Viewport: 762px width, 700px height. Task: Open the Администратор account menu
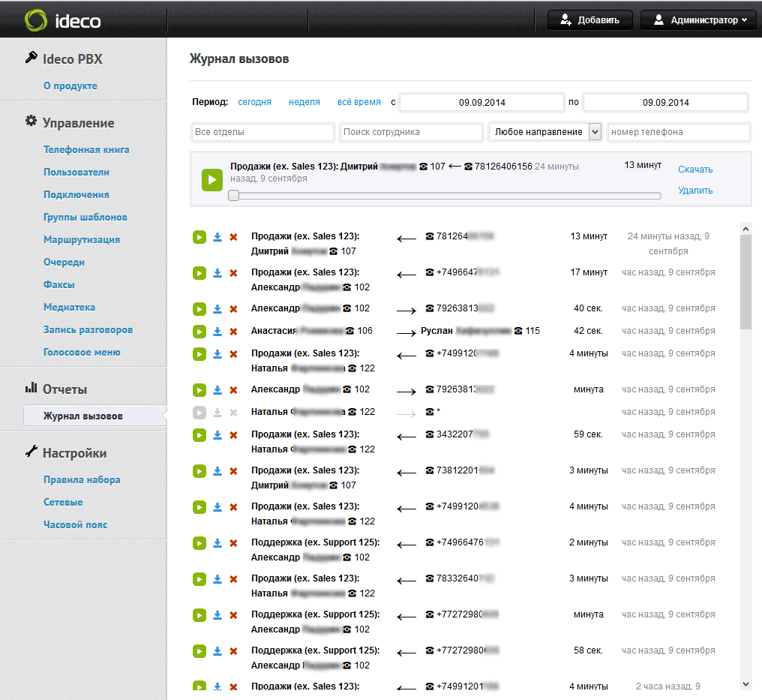click(x=699, y=20)
